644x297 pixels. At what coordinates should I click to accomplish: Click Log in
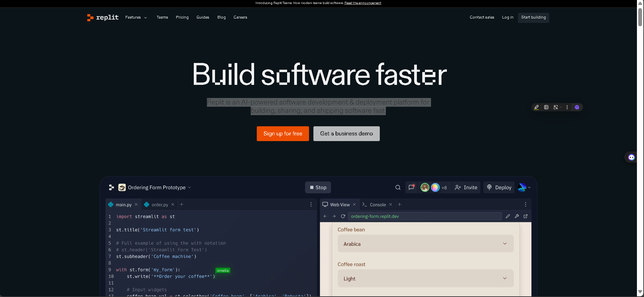click(508, 18)
